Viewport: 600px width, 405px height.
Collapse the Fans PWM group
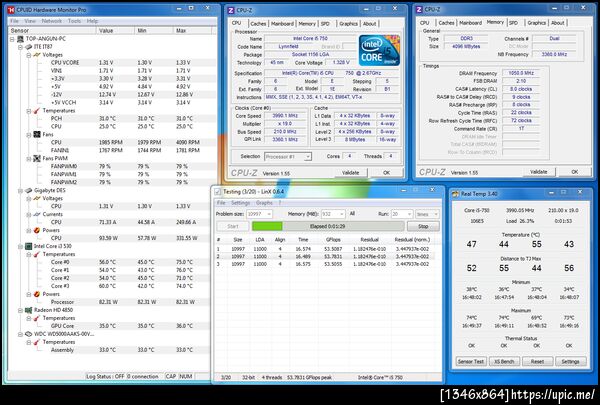(29, 158)
